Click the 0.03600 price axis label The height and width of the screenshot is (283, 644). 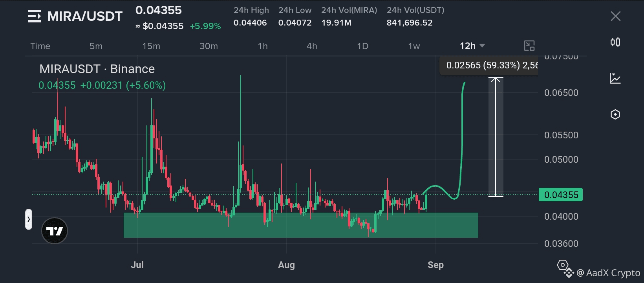(x=561, y=244)
